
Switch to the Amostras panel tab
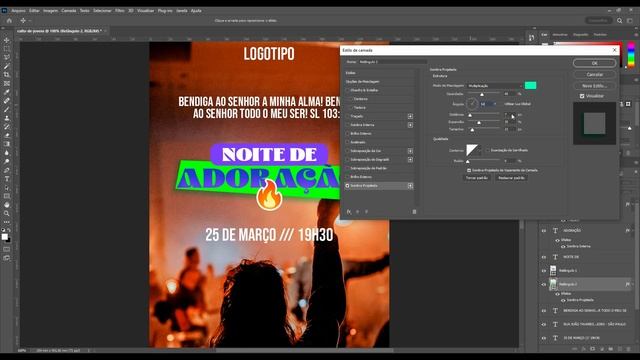(x=560, y=35)
